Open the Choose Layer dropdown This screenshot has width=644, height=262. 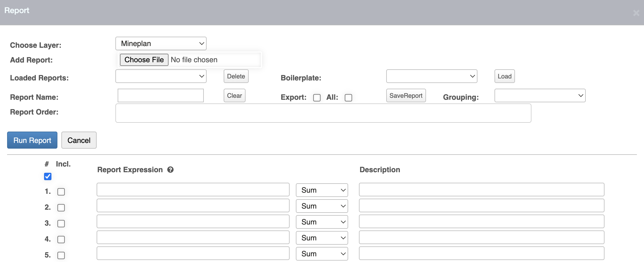click(x=161, y=43)
